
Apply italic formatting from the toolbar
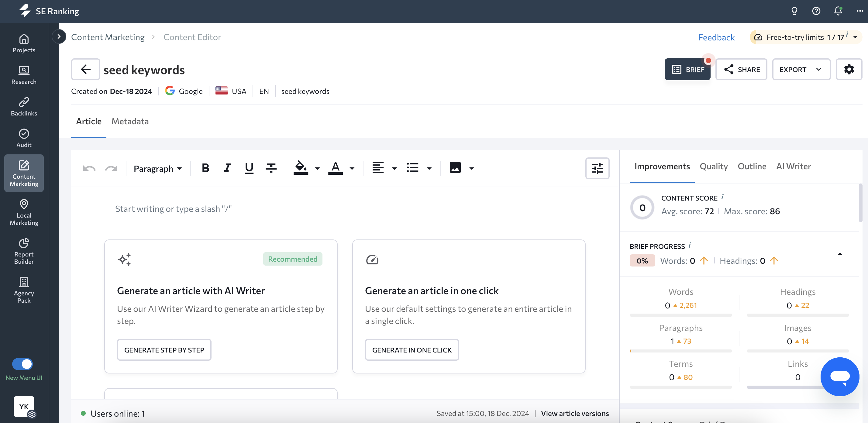point(227,168)
